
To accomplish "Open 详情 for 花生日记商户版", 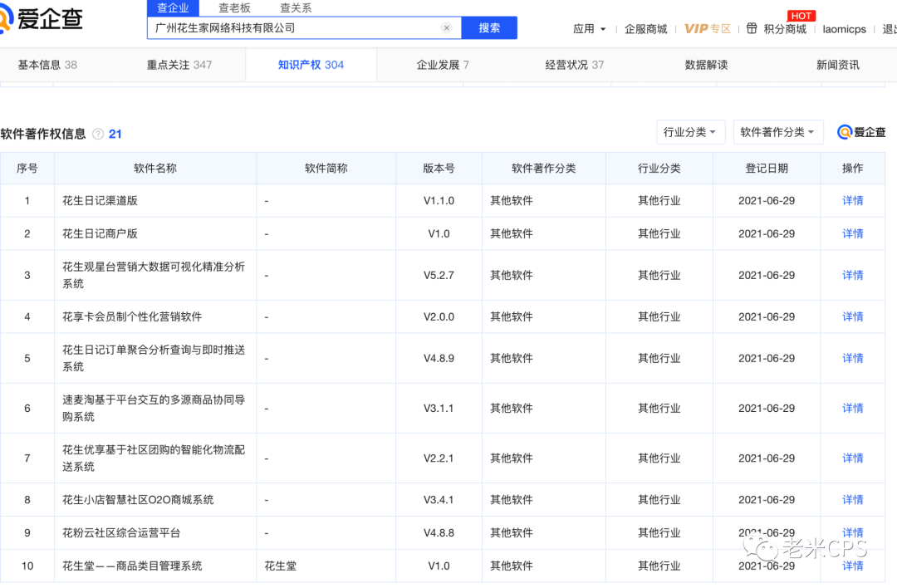I will (852, 234).
